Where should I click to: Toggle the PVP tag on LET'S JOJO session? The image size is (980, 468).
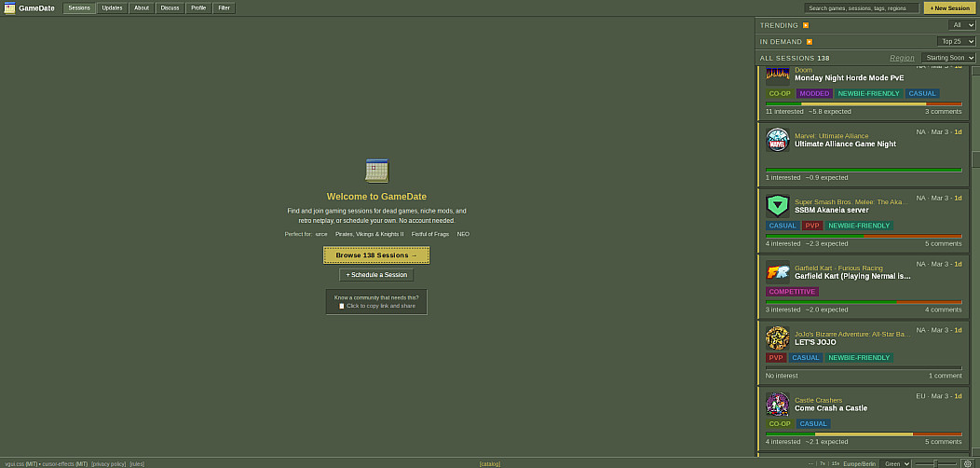776,358
